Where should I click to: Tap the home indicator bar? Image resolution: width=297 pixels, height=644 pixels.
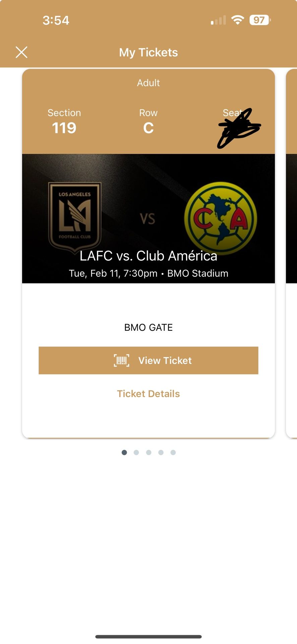click(148, 637)
